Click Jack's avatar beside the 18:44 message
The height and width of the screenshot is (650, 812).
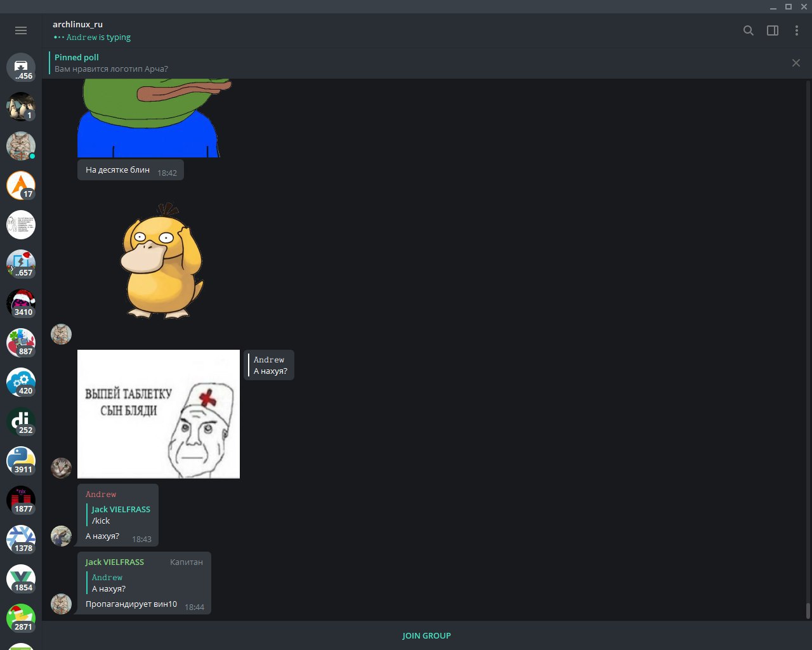(61, 604)
